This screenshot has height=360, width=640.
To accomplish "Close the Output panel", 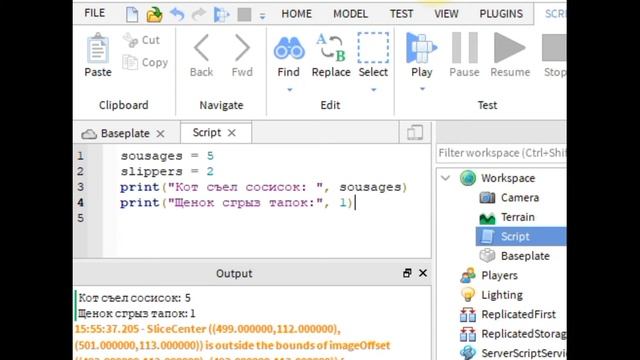I will coord(423,273).
